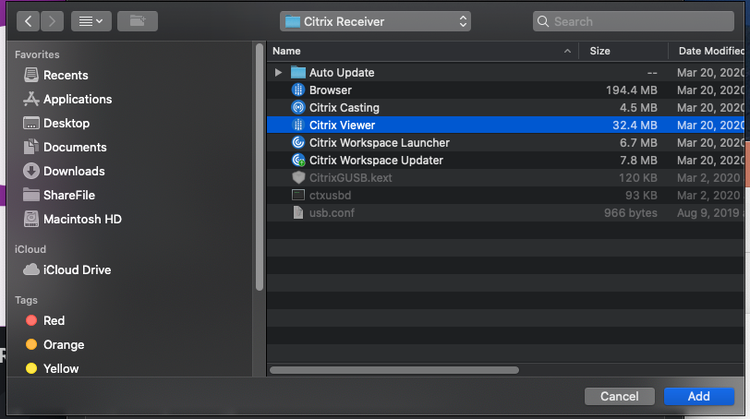The height and width of the screenshot is (419, 750).
Task: Click the usb.conf file name
Action: pos(331,213)
